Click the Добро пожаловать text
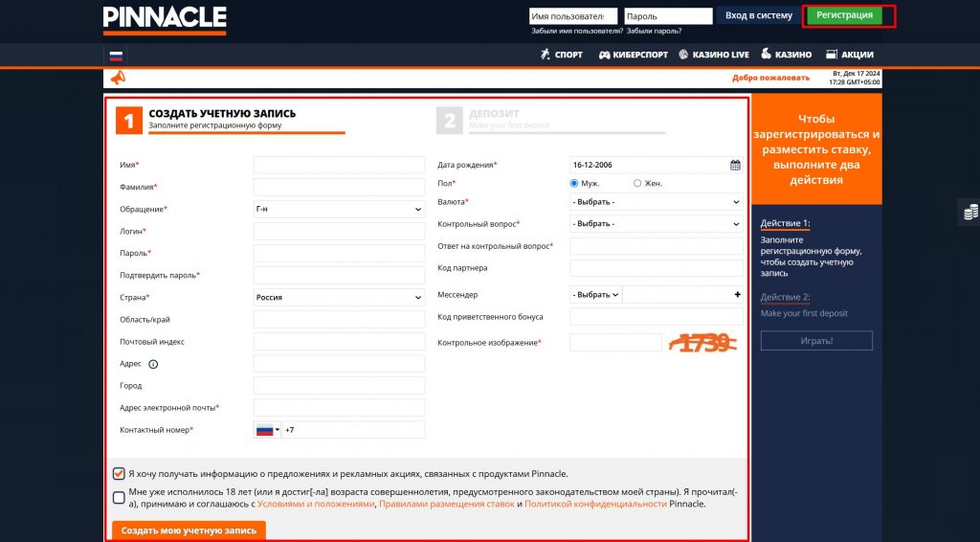Screen dimensions: 980x542 tap(770, 79)
